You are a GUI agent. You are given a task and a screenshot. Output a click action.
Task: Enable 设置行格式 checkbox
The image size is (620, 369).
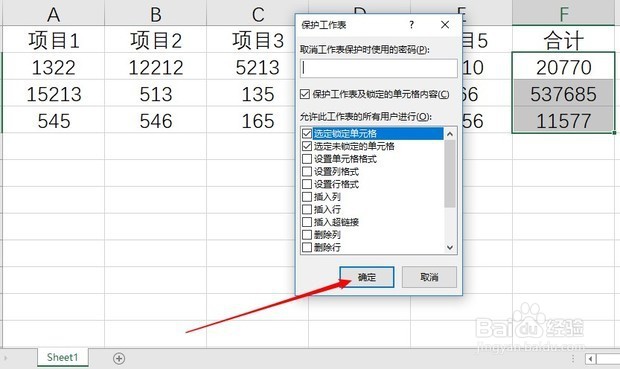(x=307, y=184)
